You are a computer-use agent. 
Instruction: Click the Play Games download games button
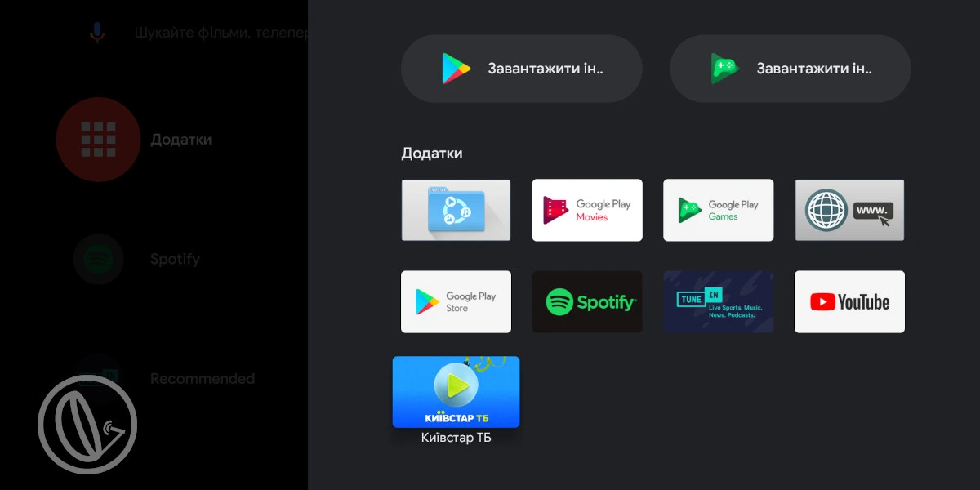(790, 69)
